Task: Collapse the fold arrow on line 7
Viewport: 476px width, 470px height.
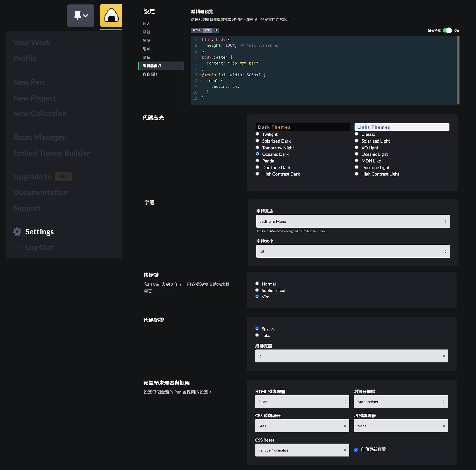Action: [200, 75]
